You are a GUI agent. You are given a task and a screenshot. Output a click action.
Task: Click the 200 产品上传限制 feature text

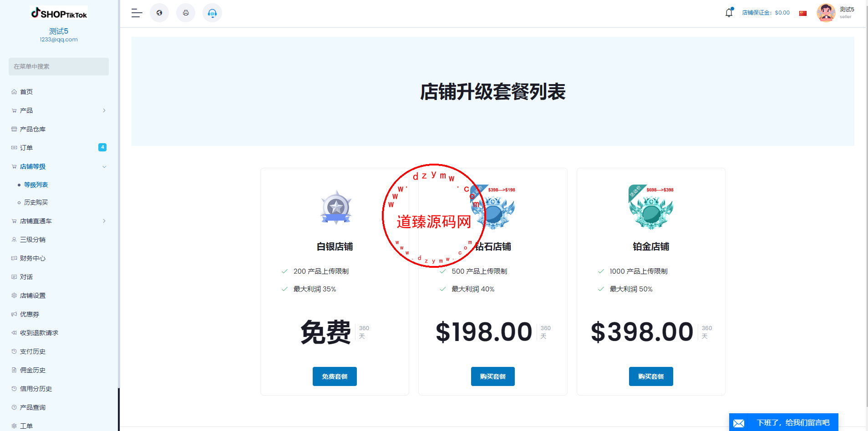(321, 271)
